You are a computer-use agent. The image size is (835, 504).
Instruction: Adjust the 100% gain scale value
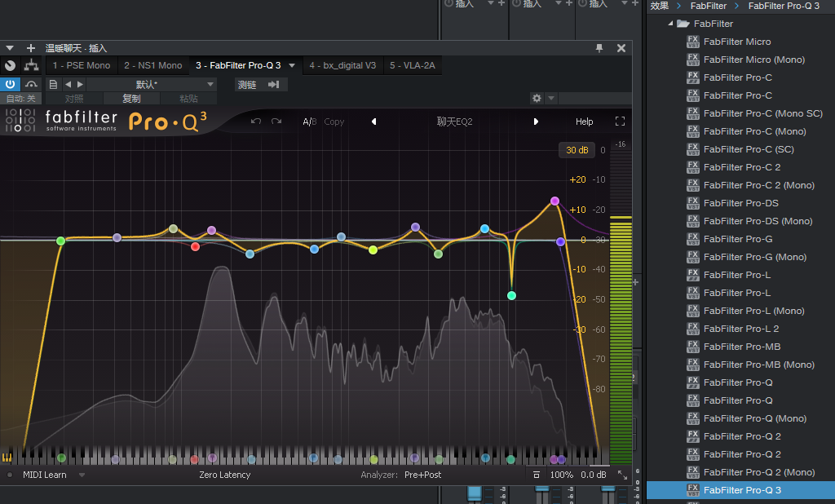(561, 475)
